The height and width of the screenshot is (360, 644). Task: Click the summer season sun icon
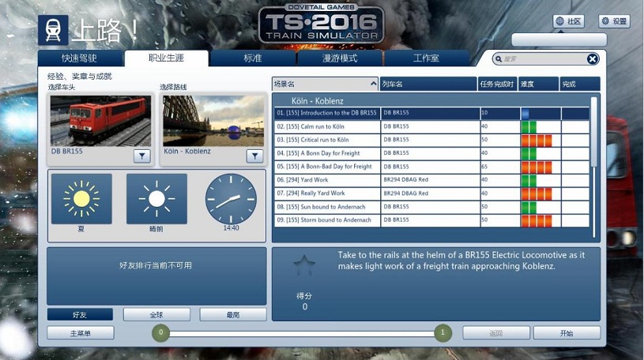81,199
